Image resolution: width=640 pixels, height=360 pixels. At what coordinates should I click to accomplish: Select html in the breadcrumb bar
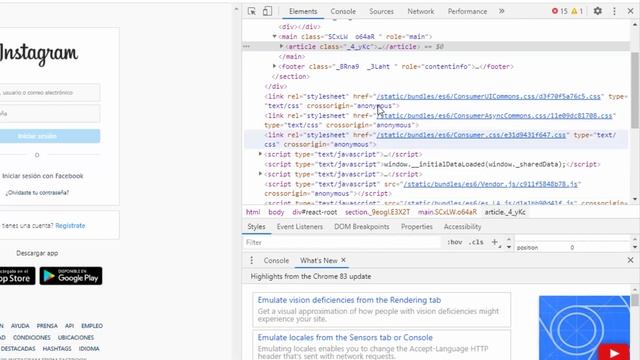pyautogui.click(x=253, y=212)
